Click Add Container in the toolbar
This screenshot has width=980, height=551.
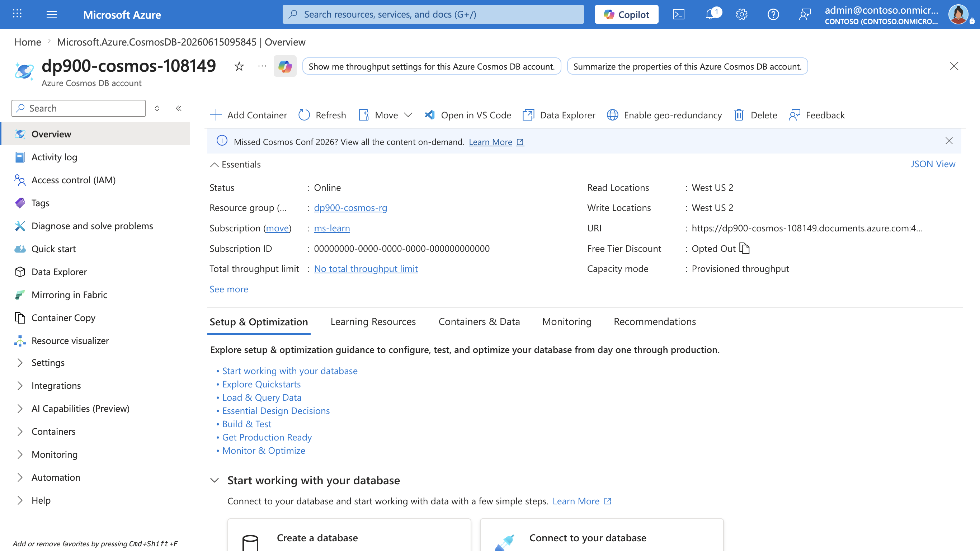point(249,115)
